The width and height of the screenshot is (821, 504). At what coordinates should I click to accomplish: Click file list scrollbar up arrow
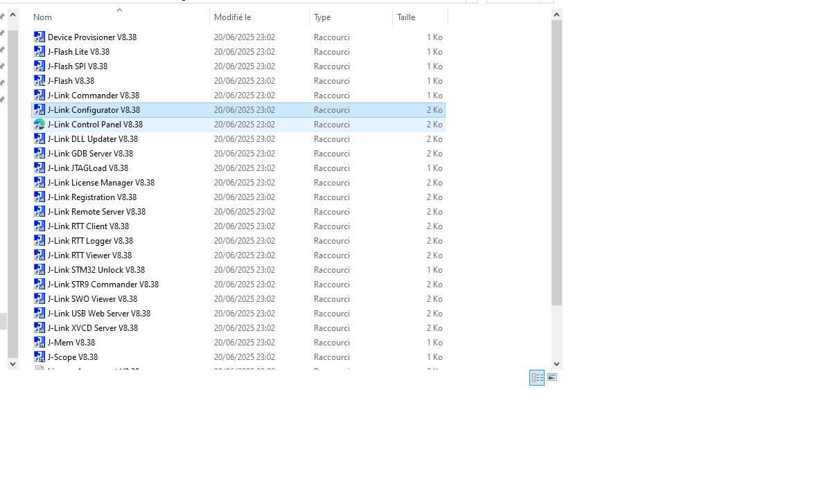tap(556, 15)
